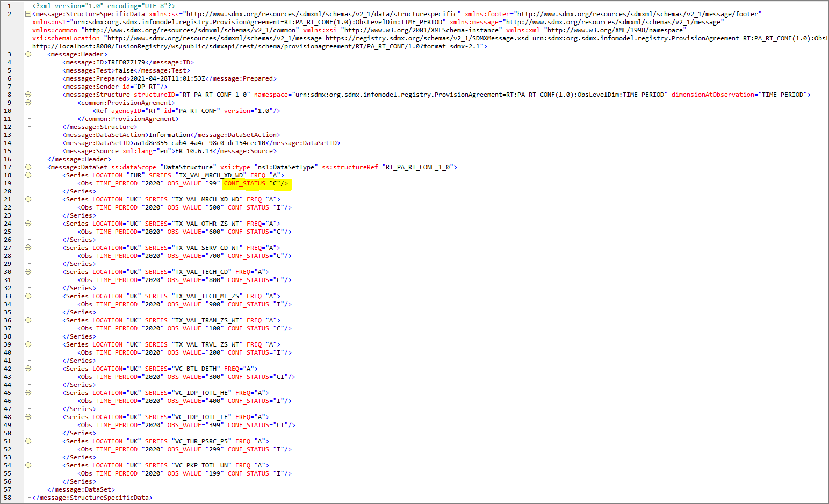
Task: Click the highlighted CONF_STATUS="C" attribute
Action: click(256, 184)
